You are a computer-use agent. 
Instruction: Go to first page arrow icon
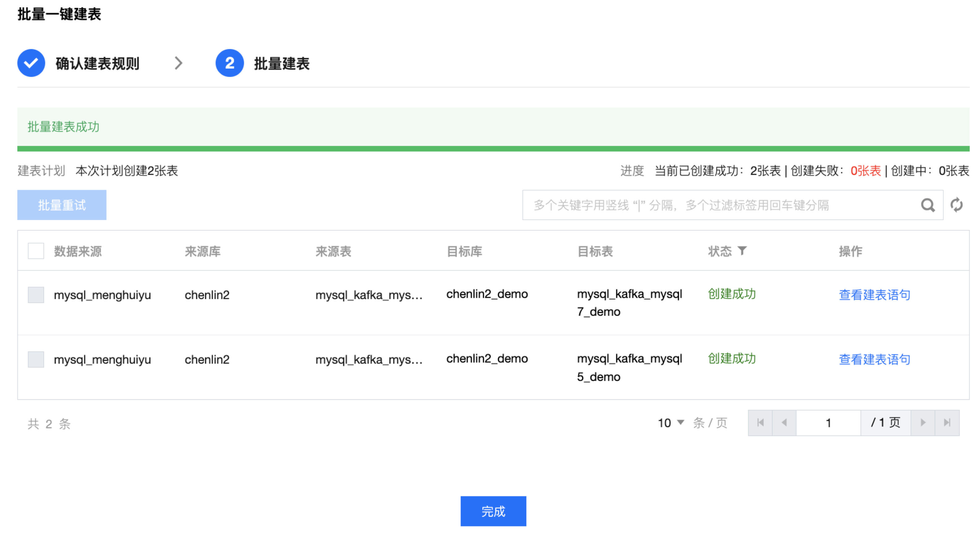[x=760, y=423]
